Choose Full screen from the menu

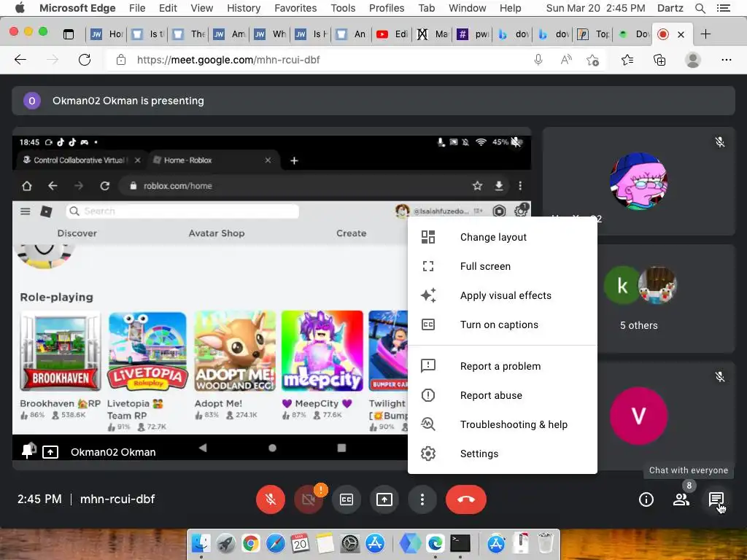click(x=502, y=266)
